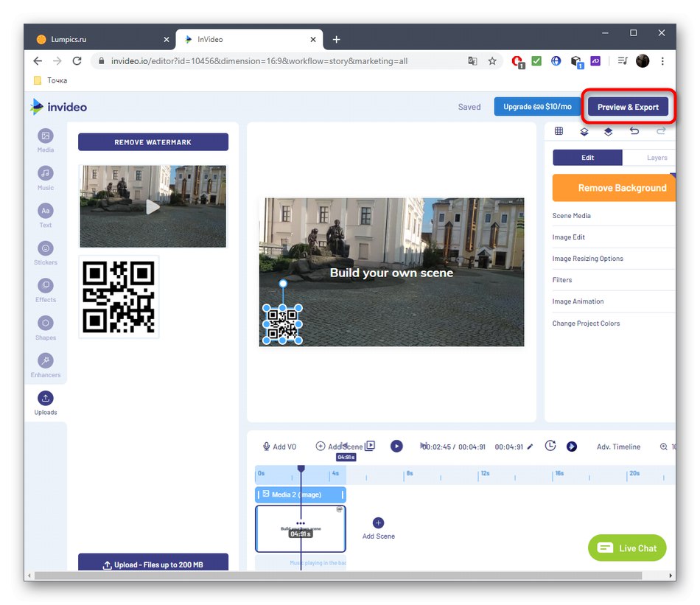Click Preview & Export button
Image resolution: width=700 pixels, height=605 pixels.
coord(628,107)
